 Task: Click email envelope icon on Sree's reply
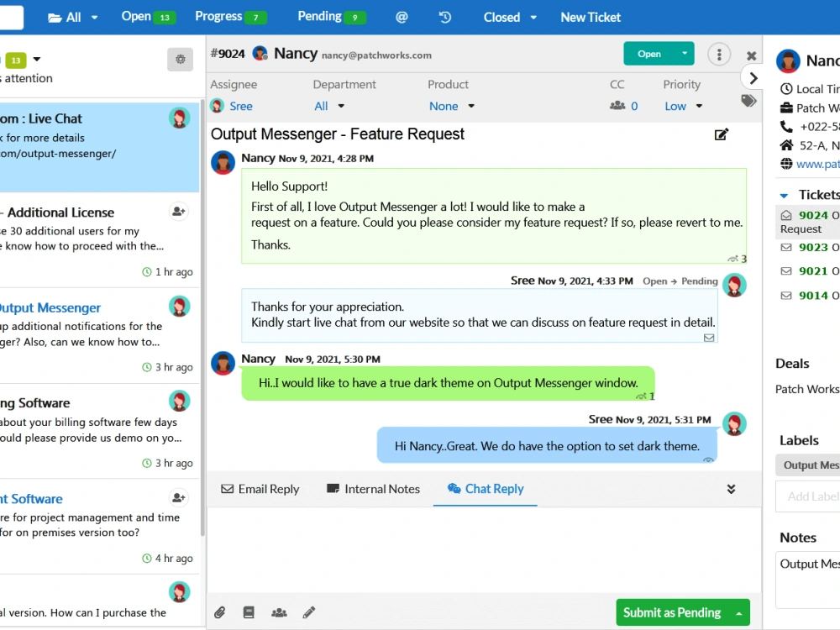click(709, 338)
